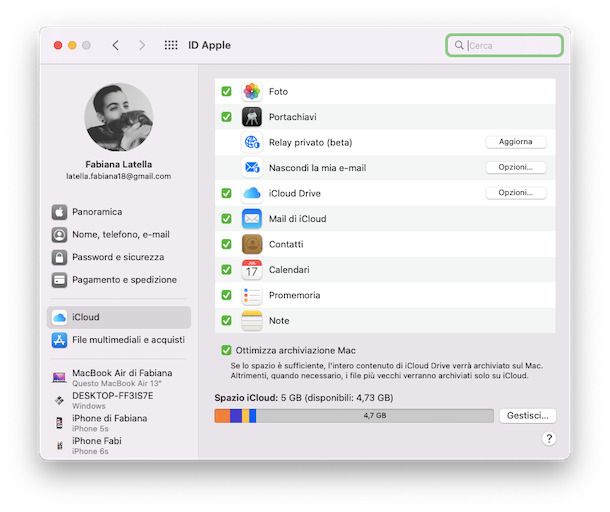Screen dimensions: 610x512
Task: Click the Relay privato (beta) label
Action: pos(310,142)
